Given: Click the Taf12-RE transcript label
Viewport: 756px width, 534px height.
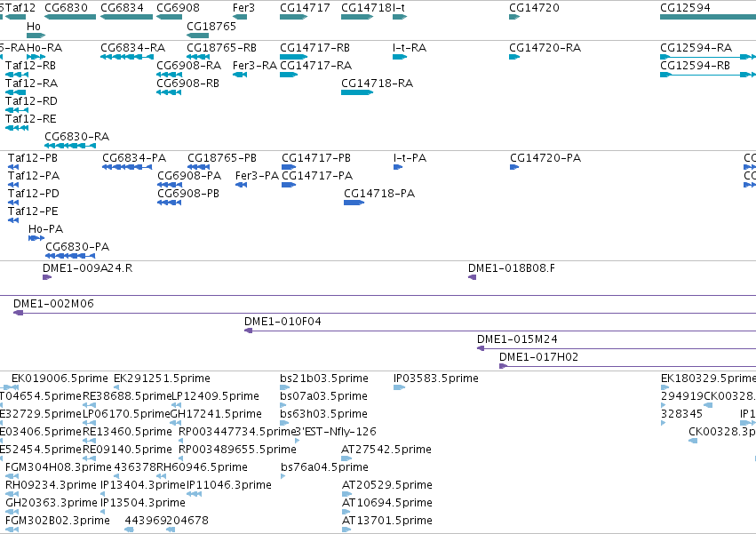Looking at the screenshot, I should pyautogui.click(x=31, y=119).
